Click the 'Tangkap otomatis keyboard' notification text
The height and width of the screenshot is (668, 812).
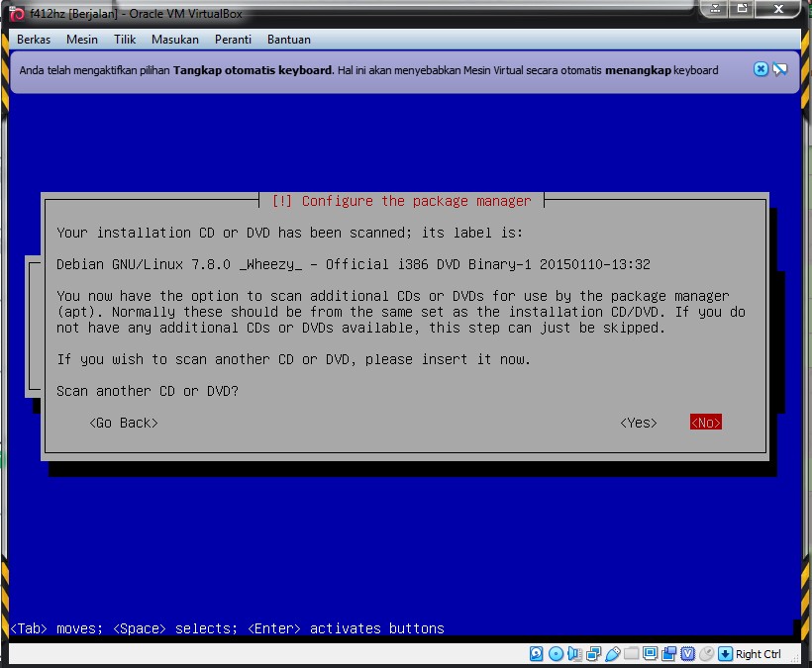pyautogui.click(x=253, y=70)
